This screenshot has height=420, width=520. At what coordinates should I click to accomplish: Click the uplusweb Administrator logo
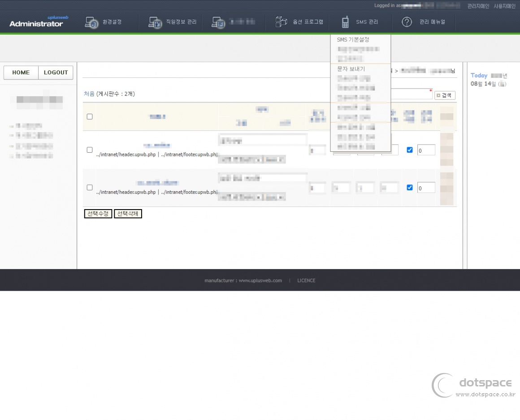coord(36,21)
